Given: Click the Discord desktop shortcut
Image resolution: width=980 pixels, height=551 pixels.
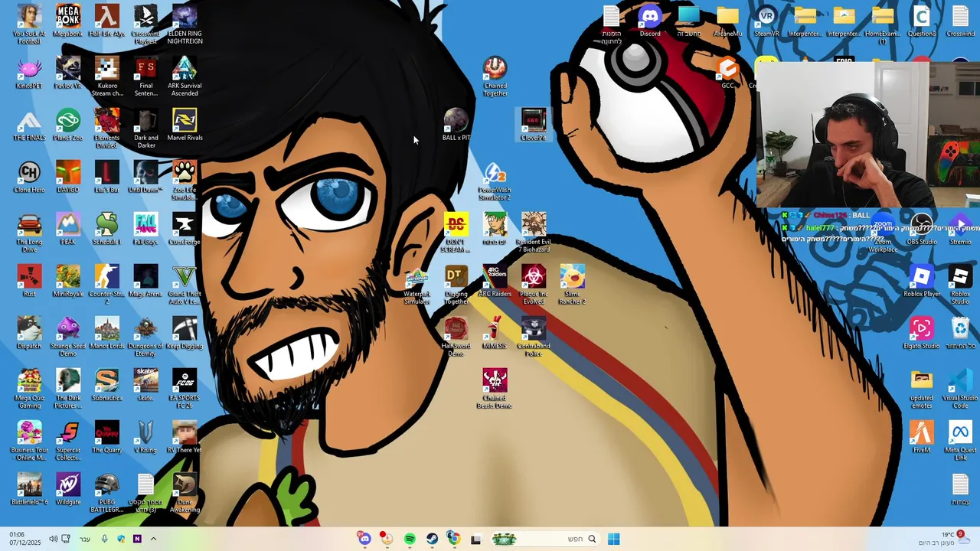Looking at the screenshot, I should 650,21.
